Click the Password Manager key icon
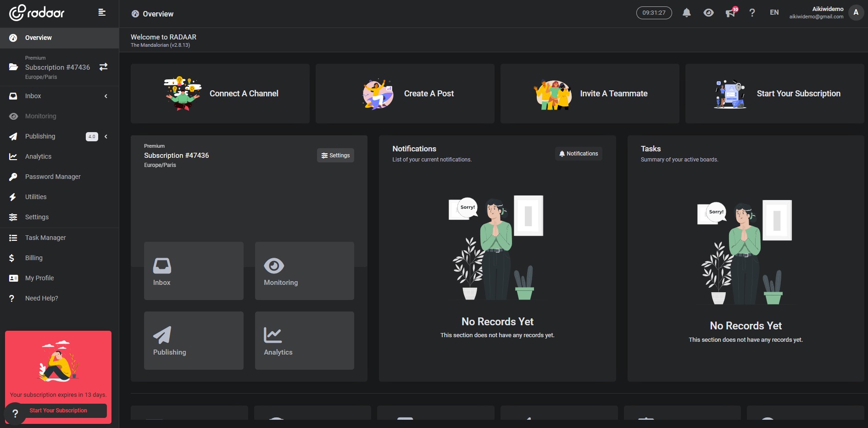This screenshot has width=868, height=428. (13, 177)
